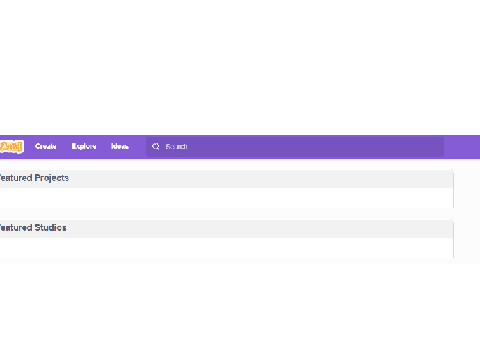Click the Featured Projects heading
The image size is (480, 360).
34,178
